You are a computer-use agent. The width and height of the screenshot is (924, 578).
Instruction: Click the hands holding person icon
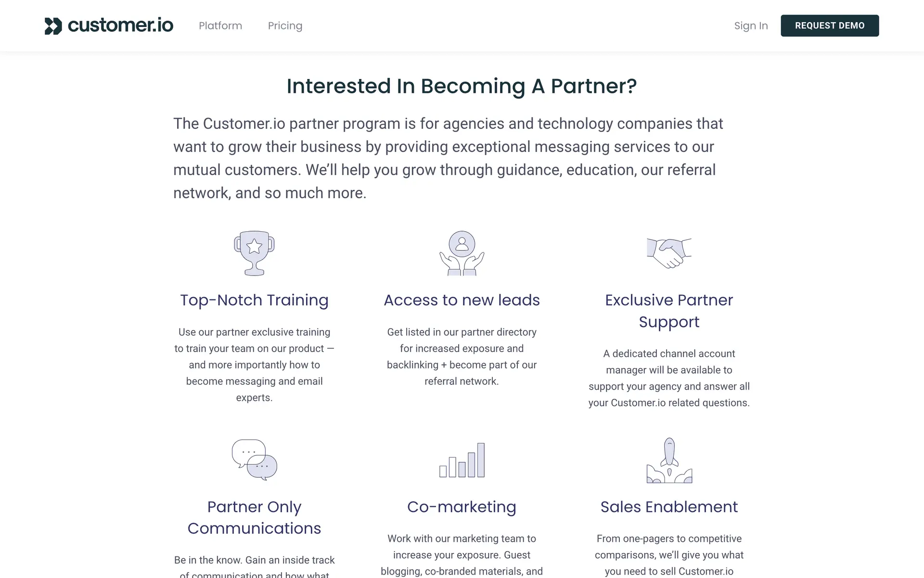(x=462, y=253)
